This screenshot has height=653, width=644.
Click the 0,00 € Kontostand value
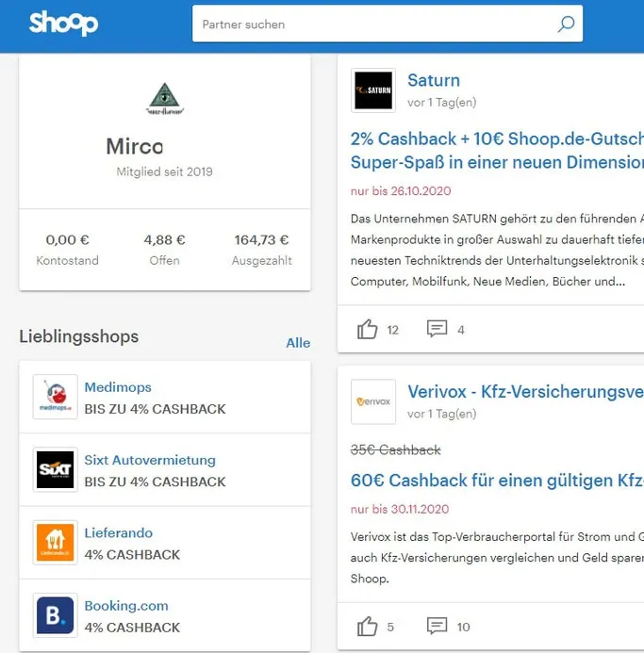click(x=68, y=240)
